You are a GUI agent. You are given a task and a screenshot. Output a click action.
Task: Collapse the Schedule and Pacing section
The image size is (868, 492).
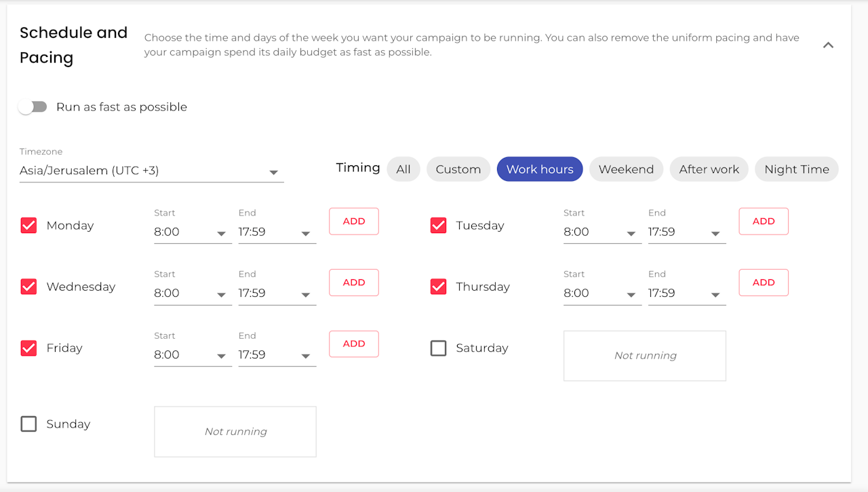pyautogui.click(x=828, y=45)
